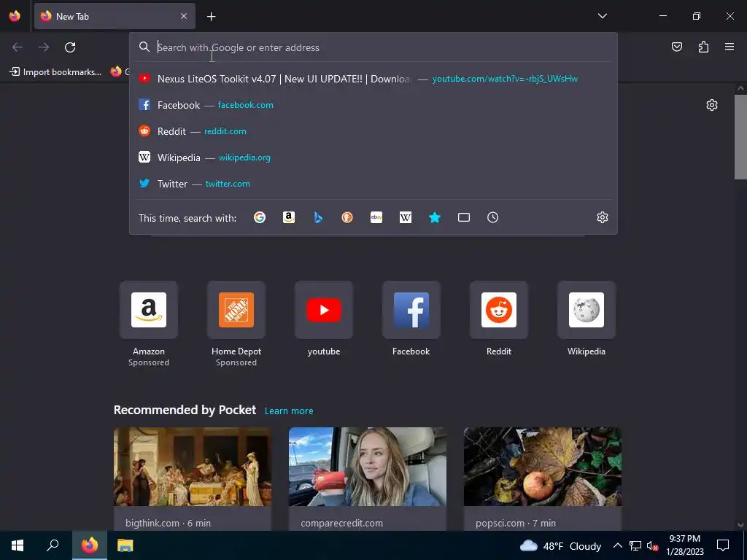Screen dimensions: 747x560
Task: Open new tab page personalize gear
Action: 712,105
